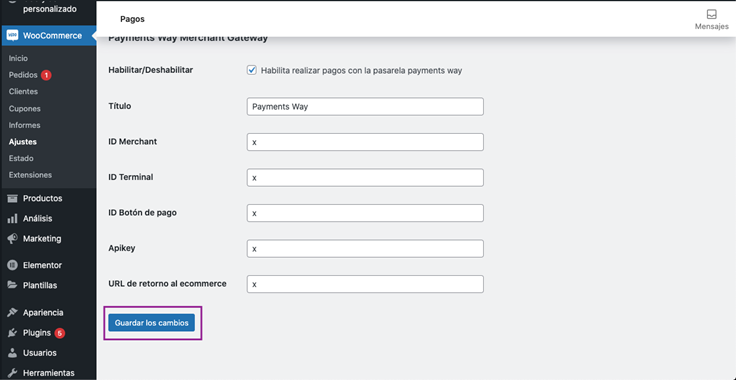
Task: Click the Elementor icon in sidebar
Action: tap(13, 265)
